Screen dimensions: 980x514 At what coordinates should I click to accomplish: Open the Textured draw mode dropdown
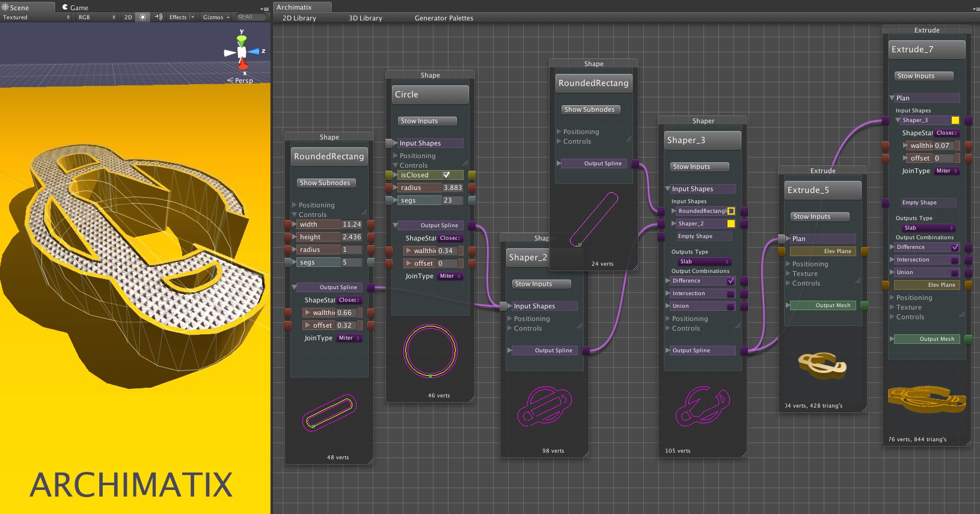pos(36,17)
